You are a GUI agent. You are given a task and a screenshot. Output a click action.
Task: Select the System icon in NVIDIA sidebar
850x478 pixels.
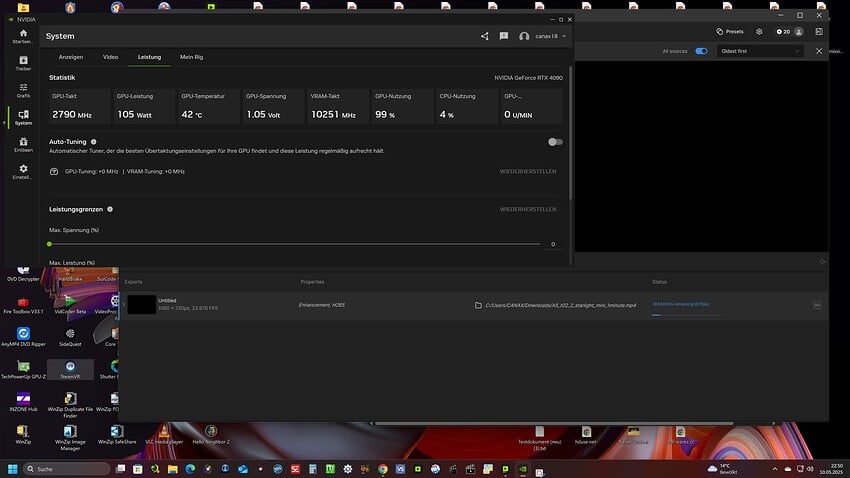coord(23,117)
